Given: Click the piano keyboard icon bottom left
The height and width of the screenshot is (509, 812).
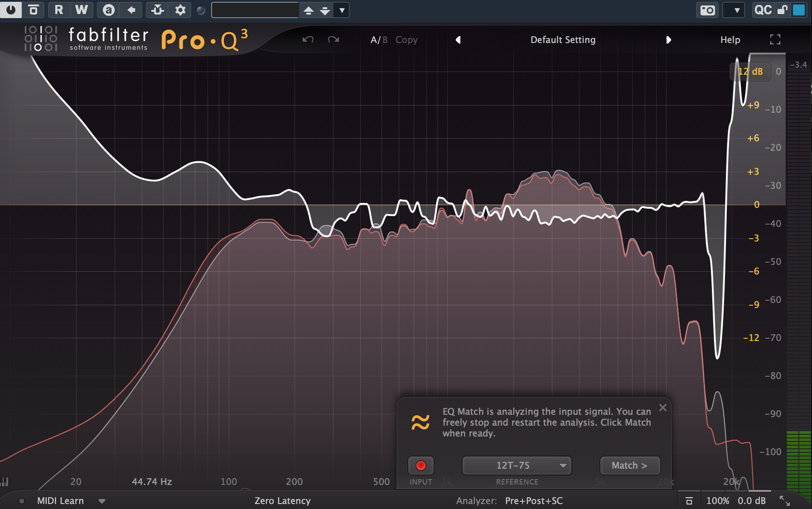Looking at the screenshot, I should click(5, 481).
